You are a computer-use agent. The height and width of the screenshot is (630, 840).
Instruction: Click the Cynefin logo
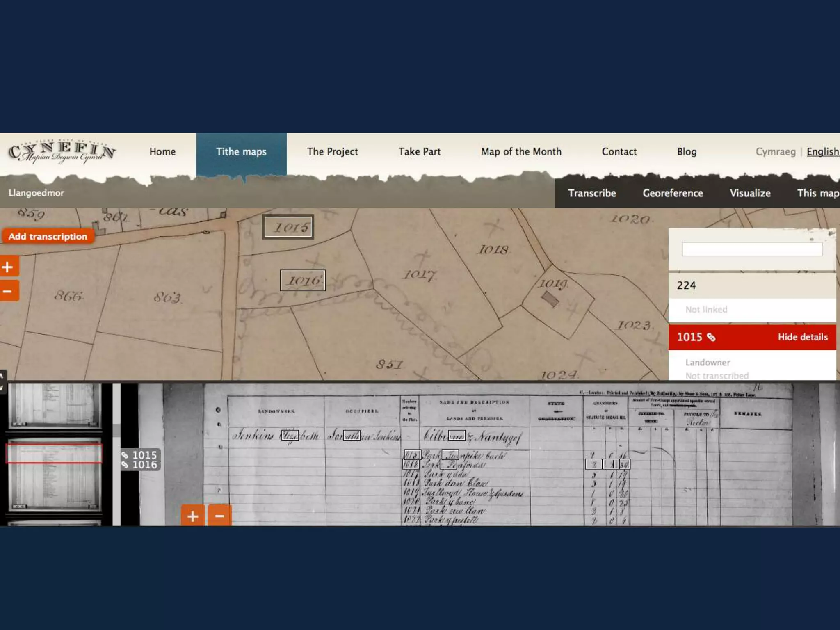click(x=62, y=153)
